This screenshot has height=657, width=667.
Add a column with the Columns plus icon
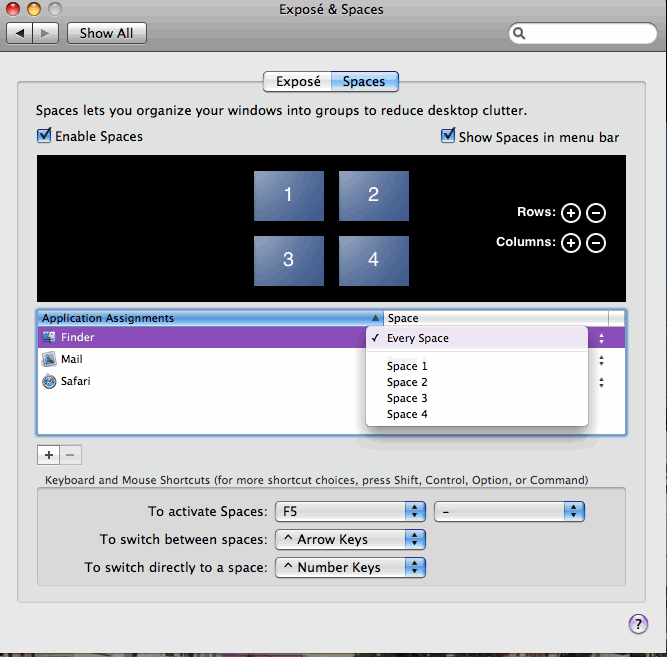coord(571,243)
